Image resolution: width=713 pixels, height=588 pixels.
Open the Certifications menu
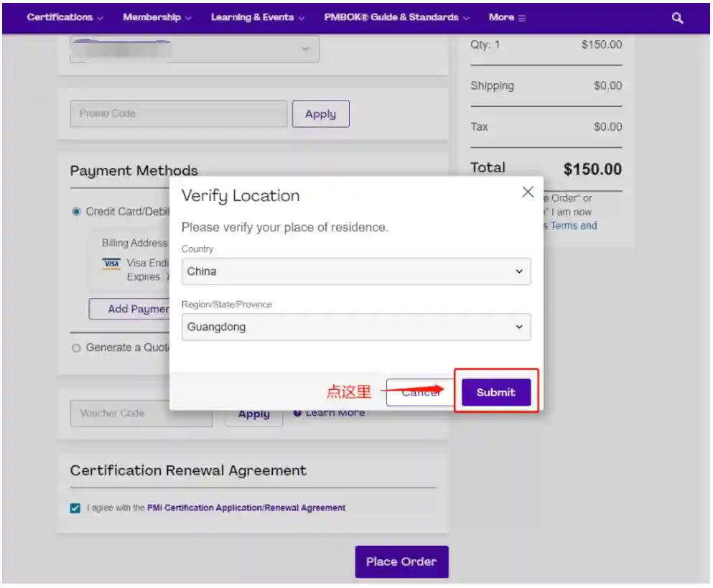(x=65, y=17)
